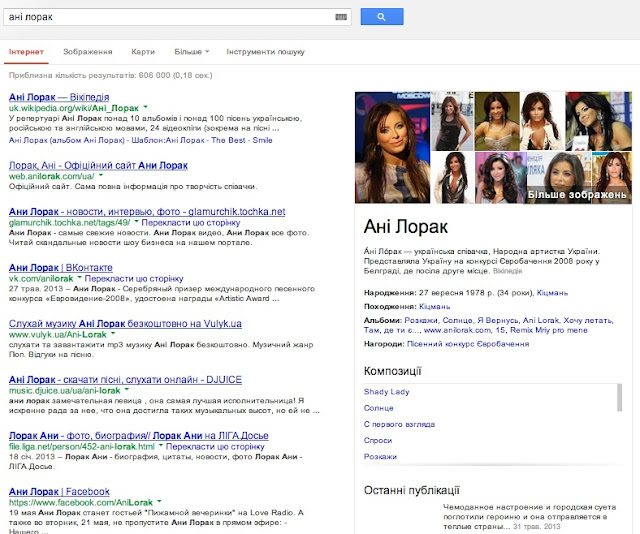This screenshot has width=640, height=534.
Task: Click 'Перекласти цю сторінку' for glamurchik result
Action: pyautogui.click(x=191, y=222)
